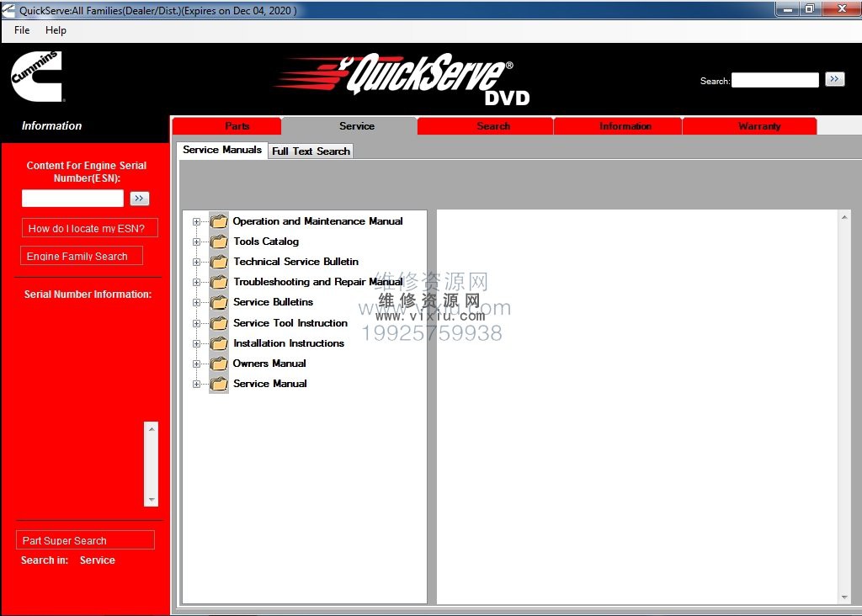Select the Service Tool Instruction row

point(290,323)
